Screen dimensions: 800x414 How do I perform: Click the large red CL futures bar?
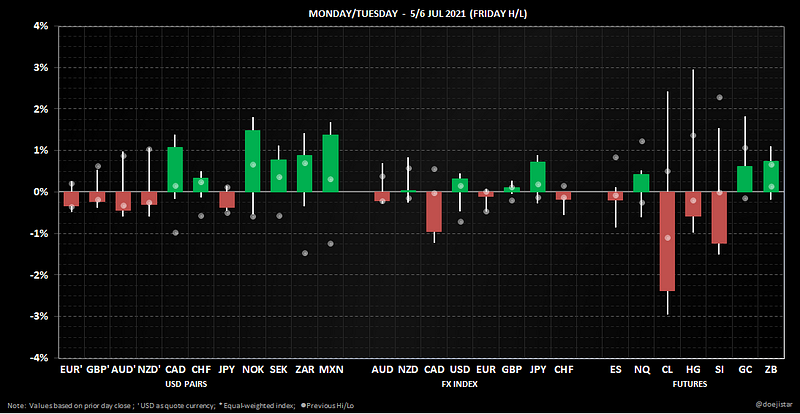[667, 241]
